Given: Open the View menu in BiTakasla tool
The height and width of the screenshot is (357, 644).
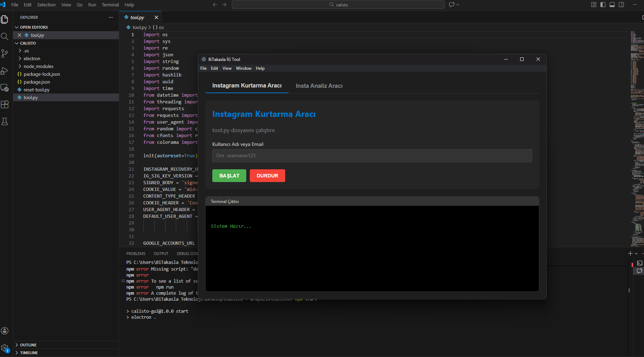Looking at the screenshot, I should pos(227,68).
